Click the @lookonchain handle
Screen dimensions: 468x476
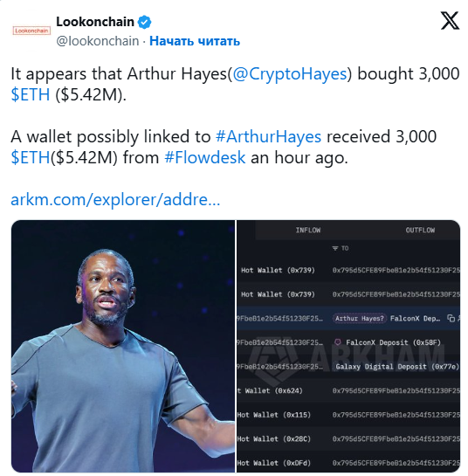pyautogui.click(x=98, y=41)
